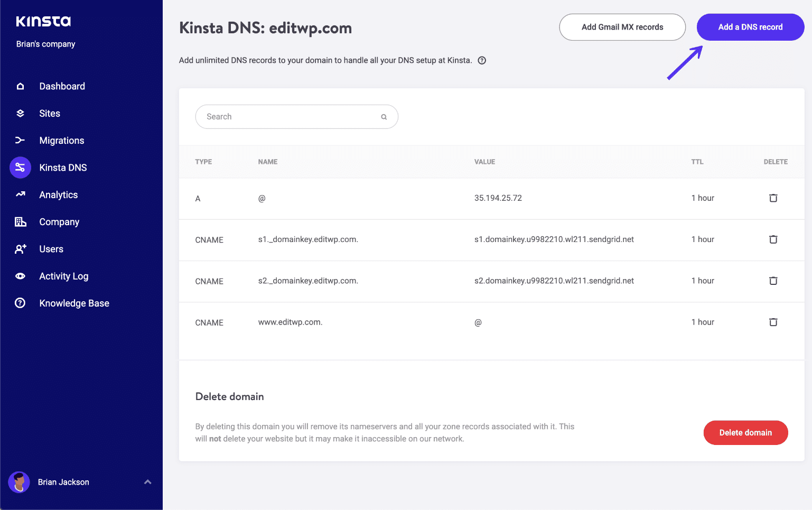812x510 pixels.
Task: Click the value 35.194.25.72
Action: click(x=498, y=198)
